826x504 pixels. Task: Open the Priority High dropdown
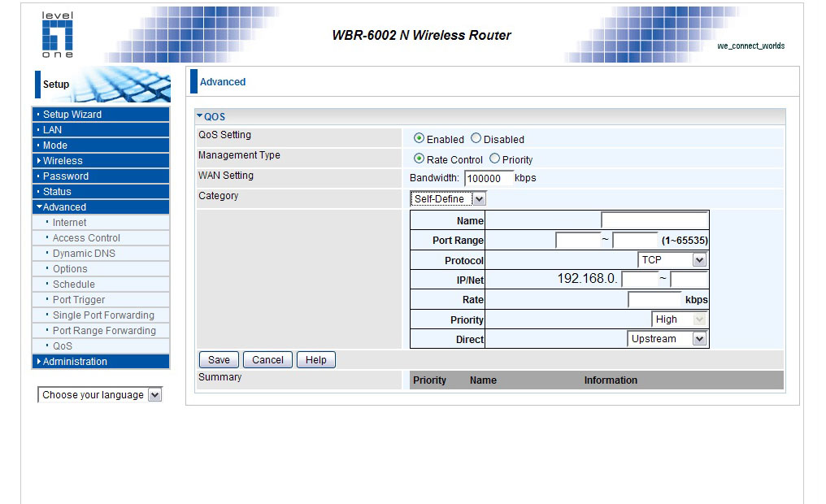tap(679, 319)
